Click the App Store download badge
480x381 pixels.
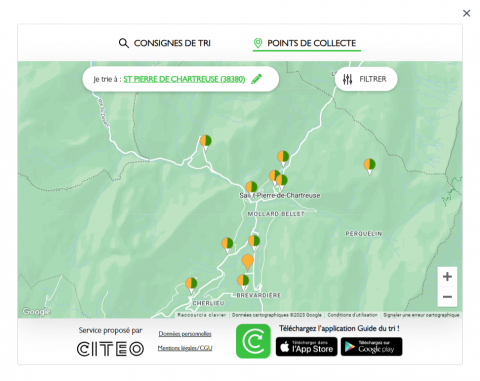coord(306,347)
